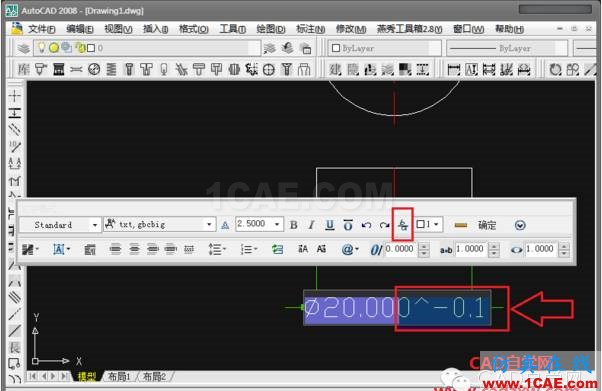The image size is (602, 391).
Task: Click the Undo arrow in text formatting toolbar
Action: 366,225
